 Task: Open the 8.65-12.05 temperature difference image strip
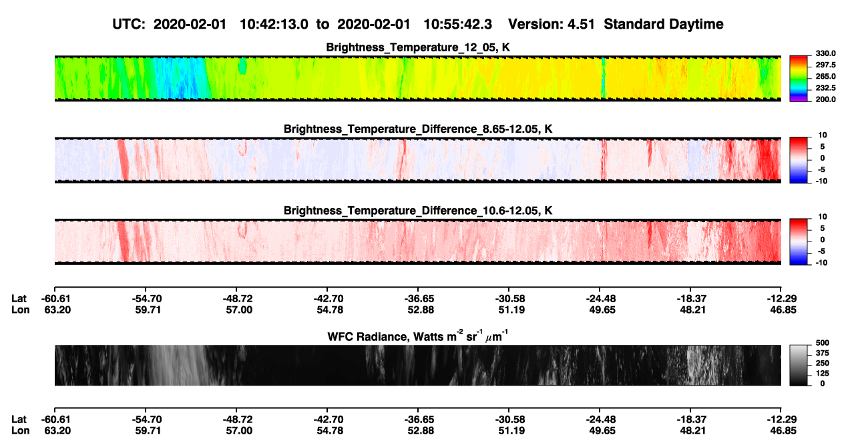[x=418, y=160]
